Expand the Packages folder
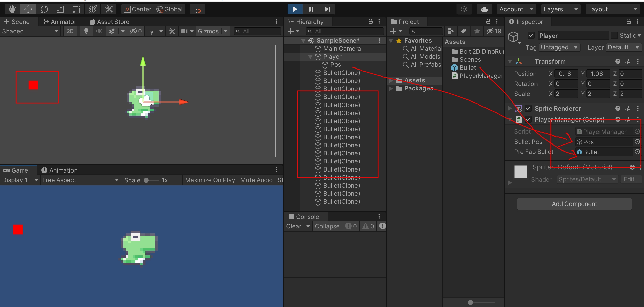This screenshot has height=307, width=644. tap(391, 88)
